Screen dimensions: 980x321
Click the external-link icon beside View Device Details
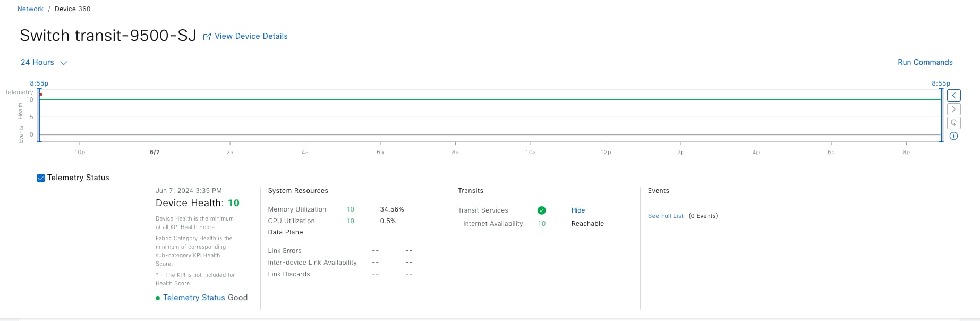[207, 37]
